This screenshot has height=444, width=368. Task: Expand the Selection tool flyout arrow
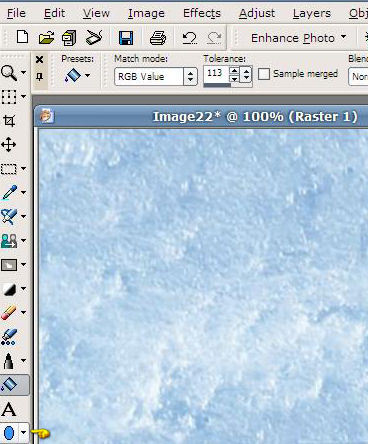click(x=23, y=168)
